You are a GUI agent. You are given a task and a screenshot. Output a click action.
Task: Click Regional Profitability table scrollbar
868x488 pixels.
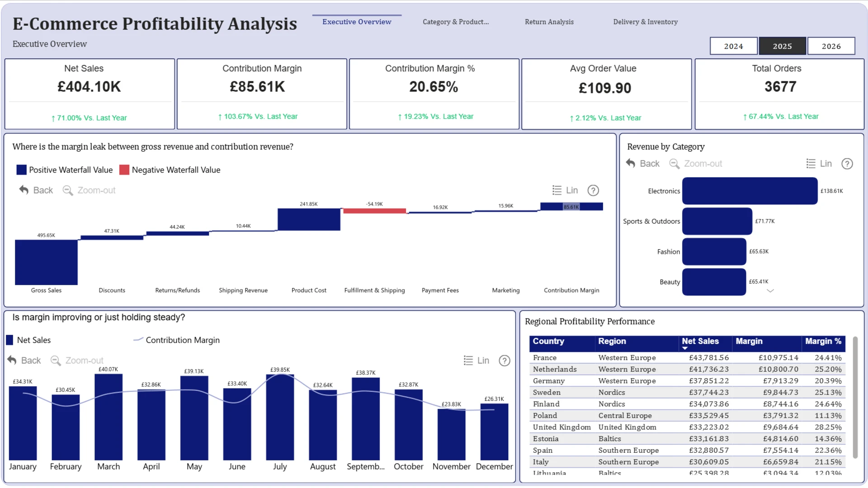click(855, 398)
